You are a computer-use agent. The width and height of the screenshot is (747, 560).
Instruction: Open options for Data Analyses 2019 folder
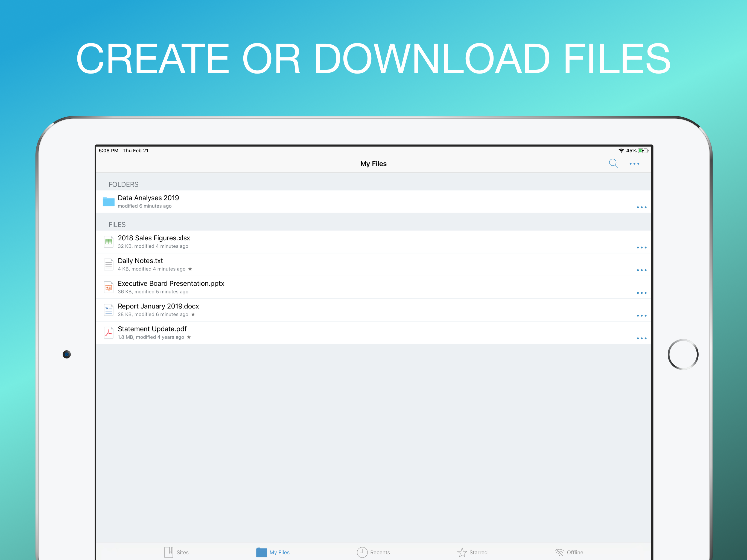641,207
